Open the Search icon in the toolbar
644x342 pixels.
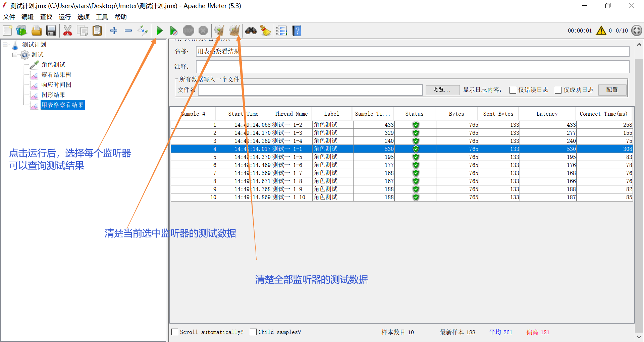(251, 31)
